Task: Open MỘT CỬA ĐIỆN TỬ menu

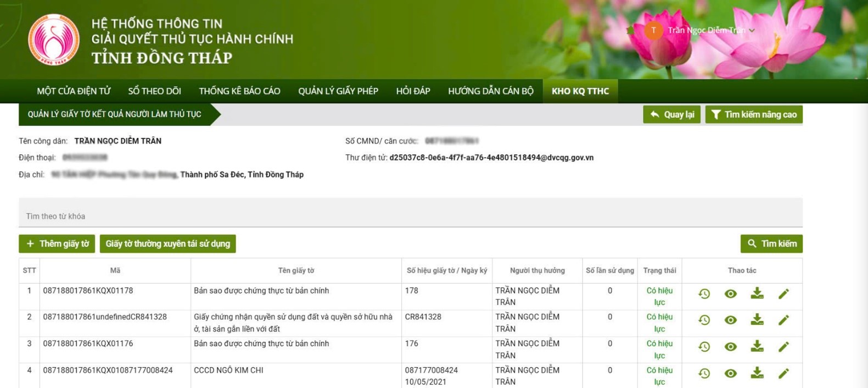Action: tap(74, 91)
